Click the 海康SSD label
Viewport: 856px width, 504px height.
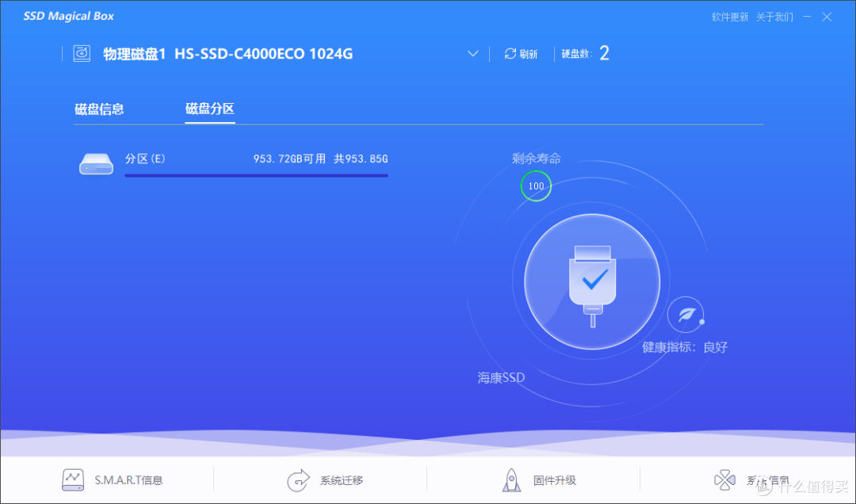[501, 377]
